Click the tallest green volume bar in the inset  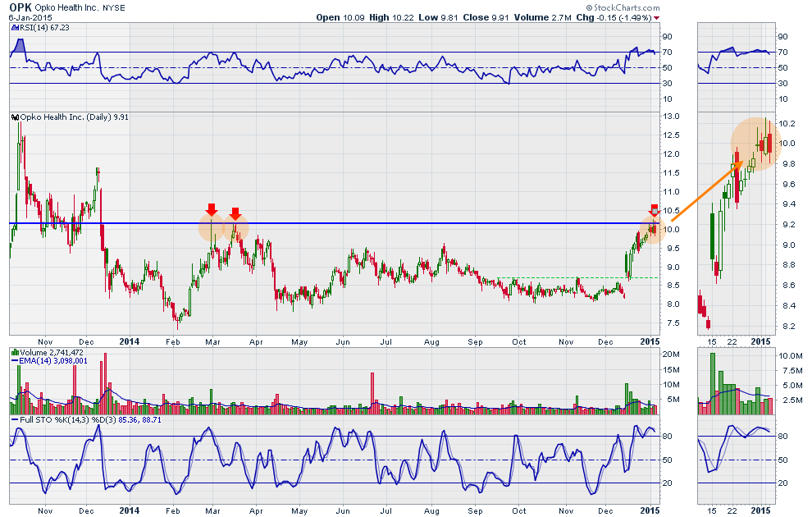point(713,383)
